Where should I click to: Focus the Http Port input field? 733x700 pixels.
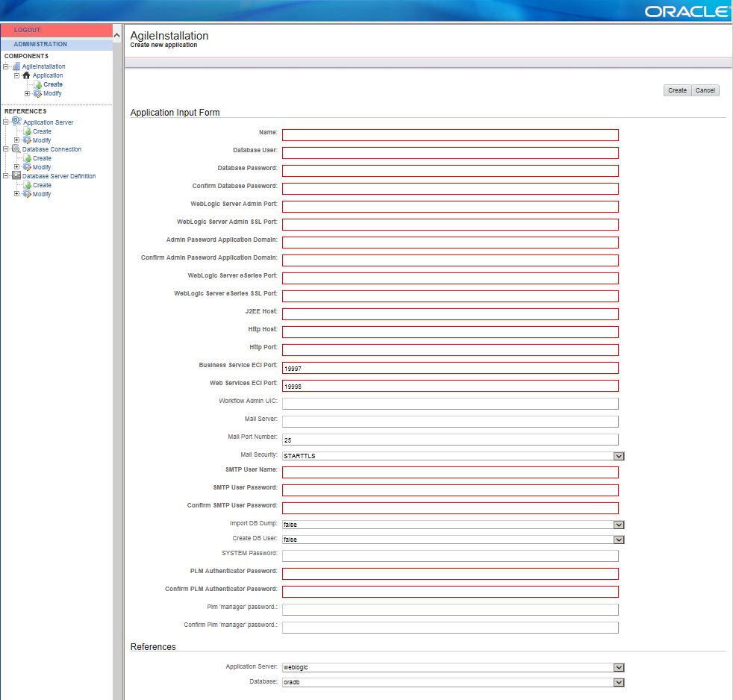(x=450, y=350)
